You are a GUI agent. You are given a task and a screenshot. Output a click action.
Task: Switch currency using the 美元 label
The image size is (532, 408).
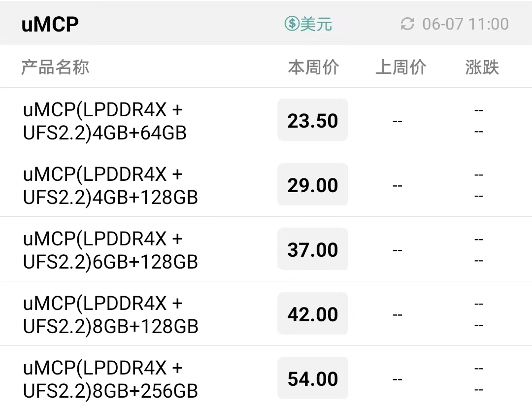tap(316, 24)
